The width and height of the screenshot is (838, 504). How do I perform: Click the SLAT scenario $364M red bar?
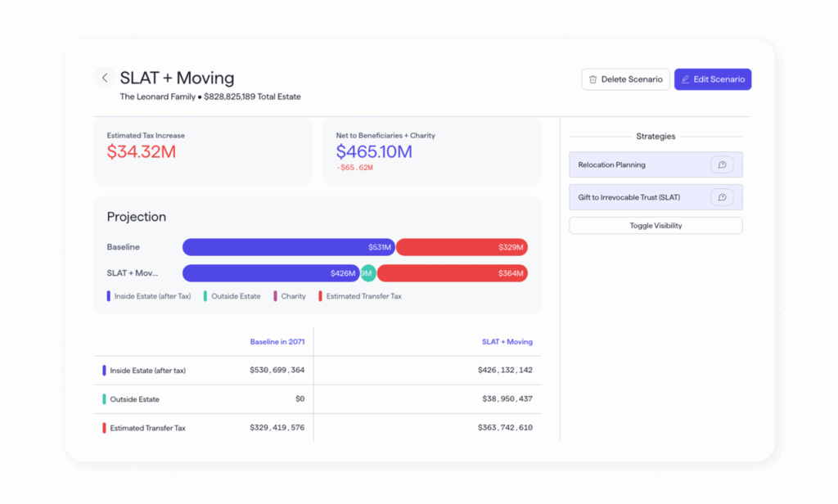[452, 273]
